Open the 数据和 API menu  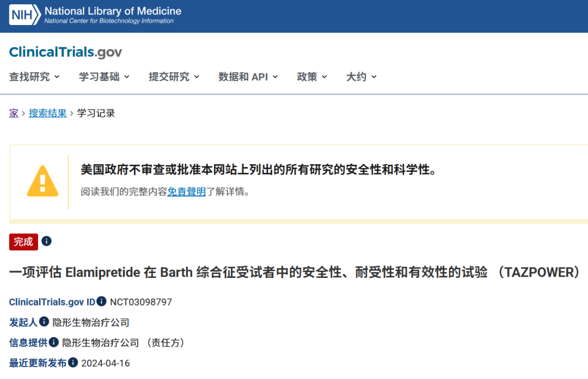click(248, 77)
